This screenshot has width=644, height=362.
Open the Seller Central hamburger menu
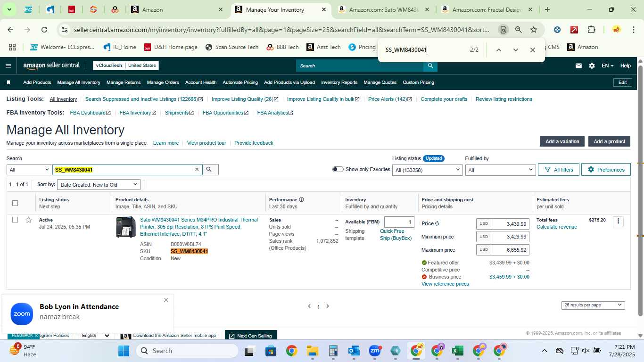point(8,66)
